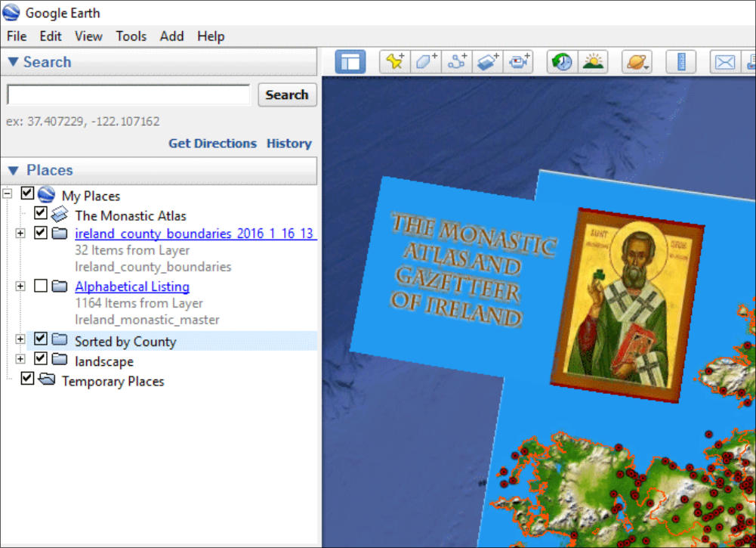This screenshot has width=756, height=548.
Task: Click the email envelope icon
Action: (x=725, y=62)
